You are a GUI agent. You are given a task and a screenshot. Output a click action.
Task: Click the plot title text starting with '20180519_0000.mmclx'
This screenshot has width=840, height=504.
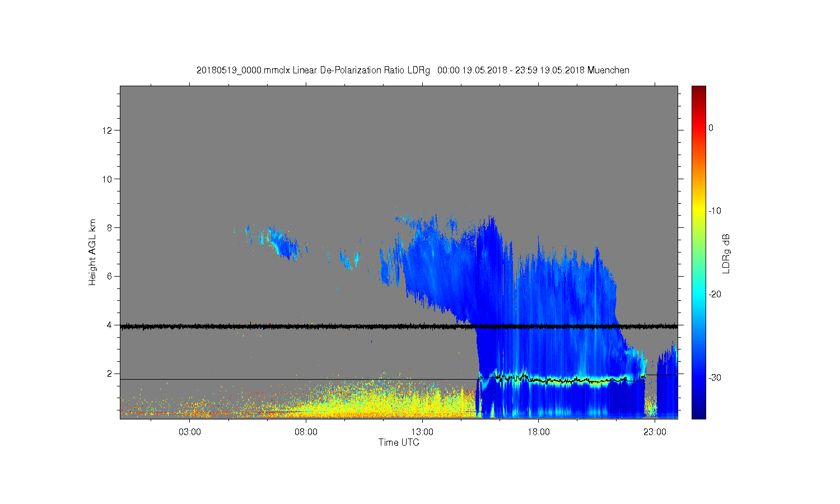[x=413, y=71]
